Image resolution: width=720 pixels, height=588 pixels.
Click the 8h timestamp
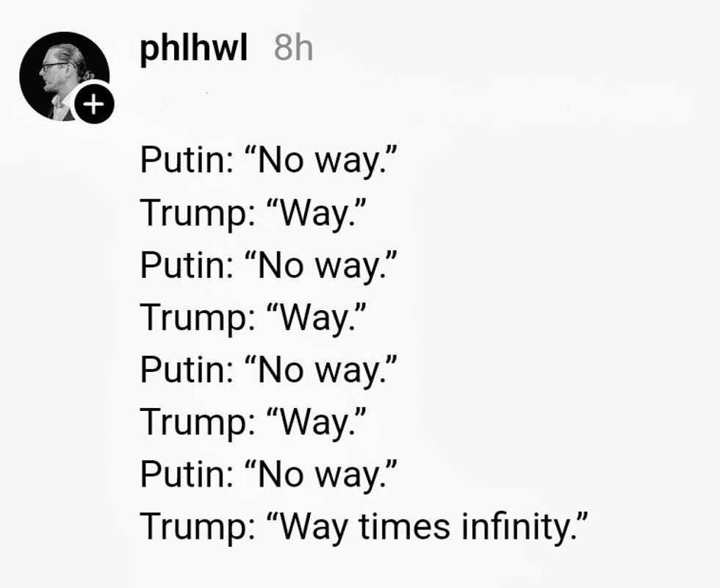point(293,49)
